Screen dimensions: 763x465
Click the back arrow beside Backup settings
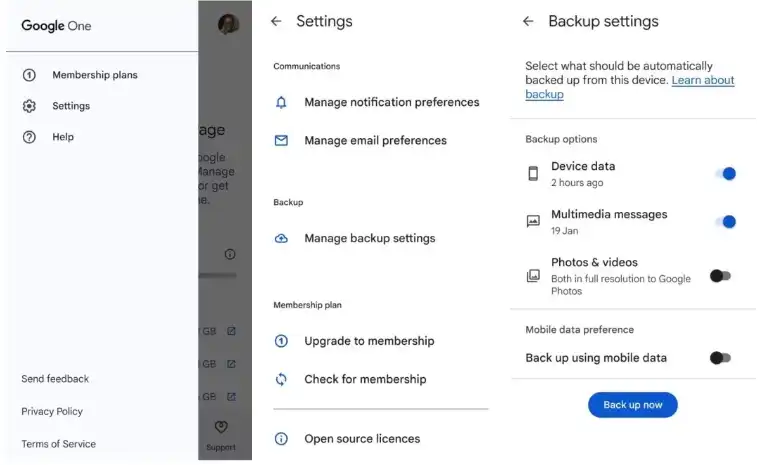[x=529, y=21]
